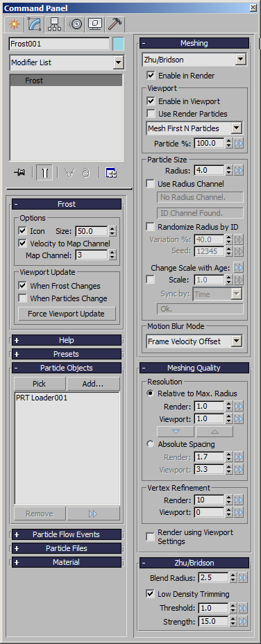The width and height of the screenshot is (261, 644).
Task: Select Relative to Max. Radius option
Action: click(x=151, y=393)
